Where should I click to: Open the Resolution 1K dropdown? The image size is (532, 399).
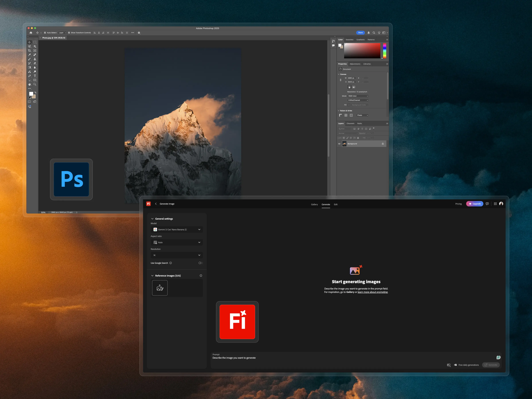point(177,255)
